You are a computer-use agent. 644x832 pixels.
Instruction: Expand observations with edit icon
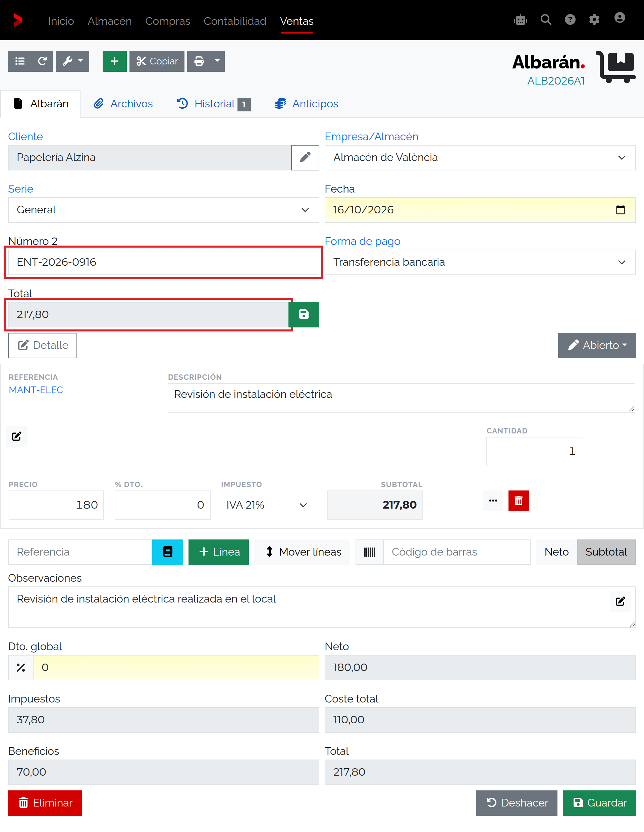(x=620, y=601)
